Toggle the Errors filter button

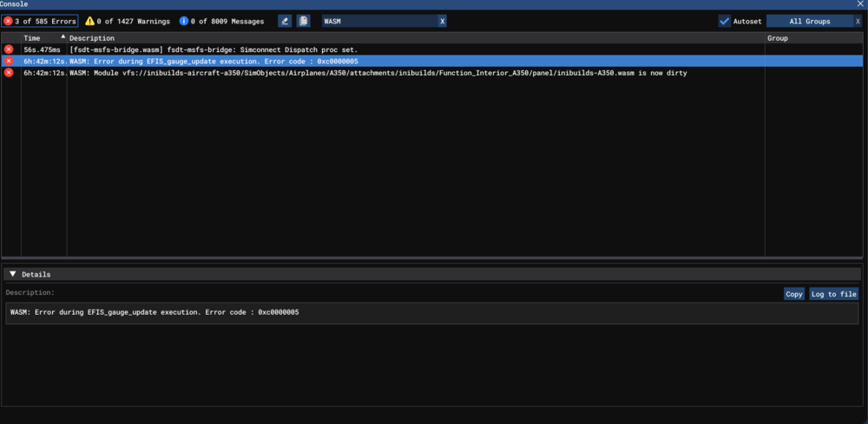coord(40,21)
